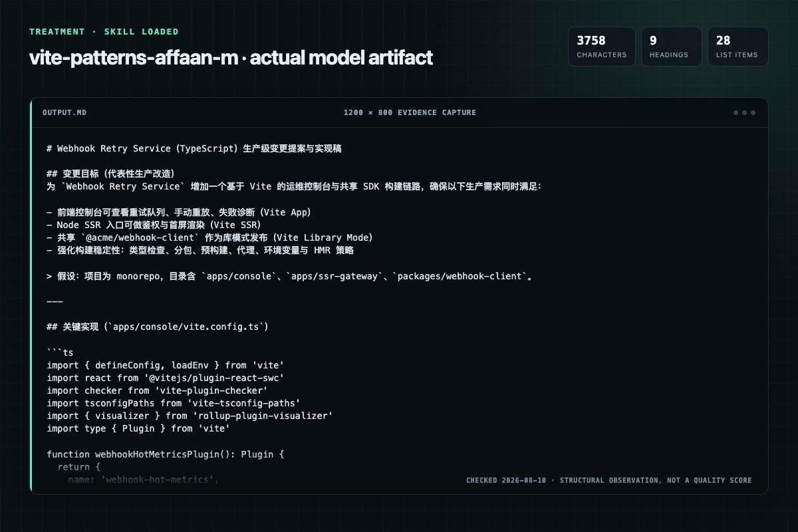Click the 'vite-patterns-affaan-m · actual model artifact' title
Viewport: 798px width, 532px height.
pyautogui.click(x=231, y=57)
